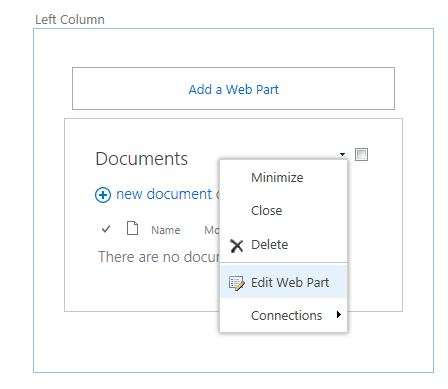Click the Edit Web Part pencil icon
The image size is (448, 389).
point(237,283)
